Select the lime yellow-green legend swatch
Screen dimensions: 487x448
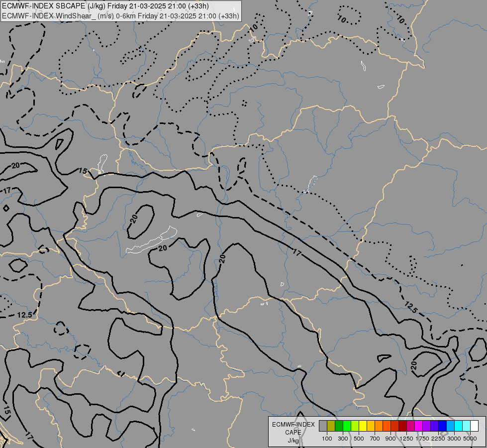pyautogui.click(x=355, y=426)
